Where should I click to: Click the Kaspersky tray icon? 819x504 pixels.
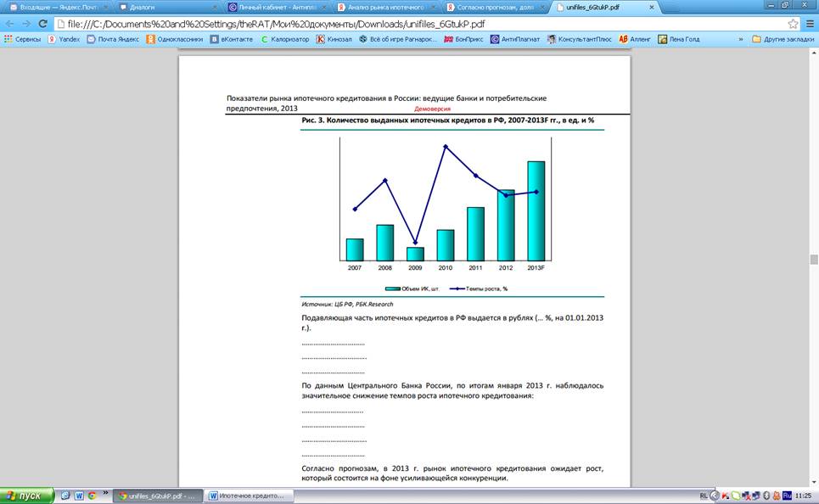pyautogui.click(x=725, y=496)
